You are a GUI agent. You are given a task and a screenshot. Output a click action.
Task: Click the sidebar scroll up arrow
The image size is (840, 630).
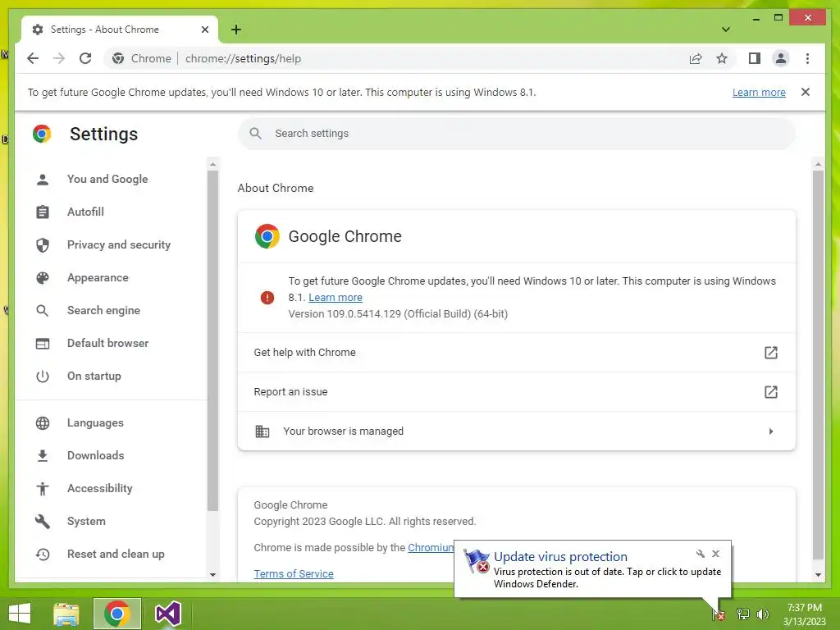pyautogui.click(x=212, y=164)
